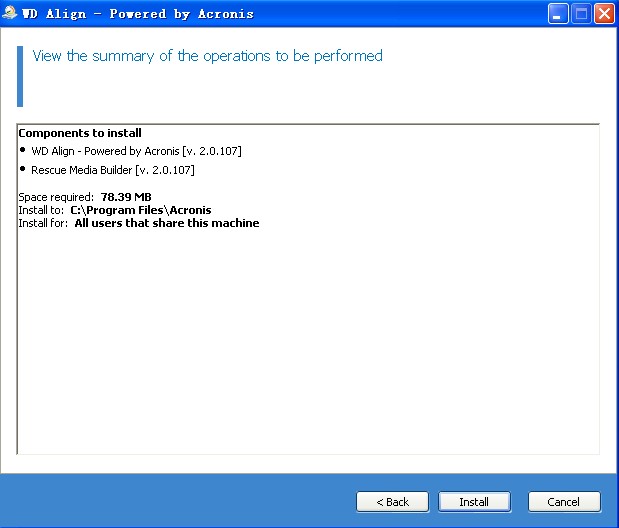
Task: Click 'All users that share this machine' text
Action: [166, 223]
